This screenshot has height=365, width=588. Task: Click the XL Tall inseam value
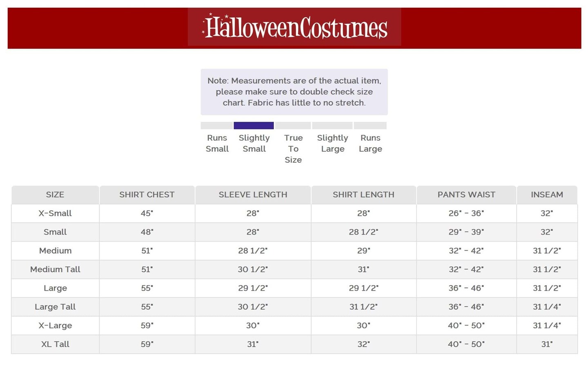coord(547,345)
